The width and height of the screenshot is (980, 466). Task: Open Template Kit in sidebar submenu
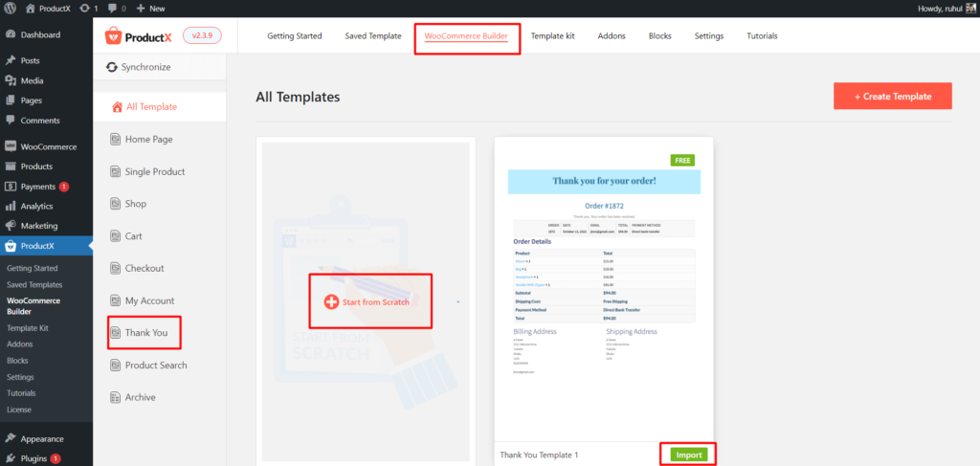coord(28,328)
